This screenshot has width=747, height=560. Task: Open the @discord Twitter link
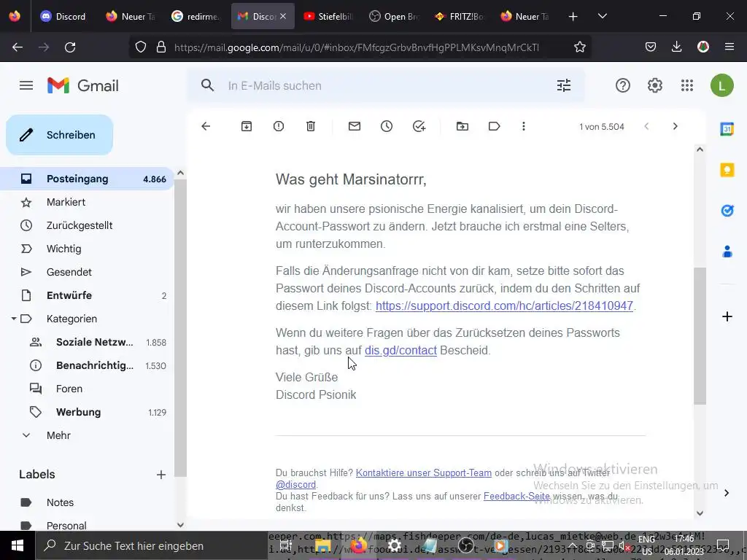(x=296, y=485)
